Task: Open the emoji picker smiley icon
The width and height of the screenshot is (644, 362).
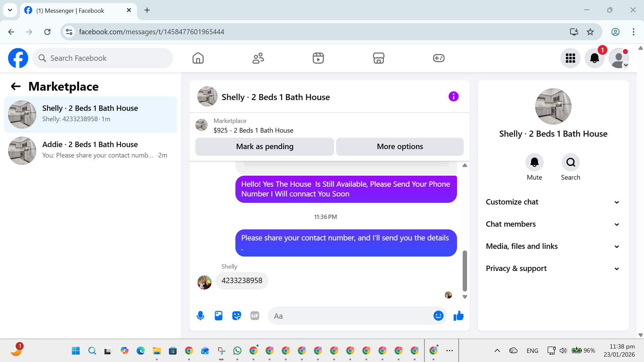Action: tap(438, 316)
